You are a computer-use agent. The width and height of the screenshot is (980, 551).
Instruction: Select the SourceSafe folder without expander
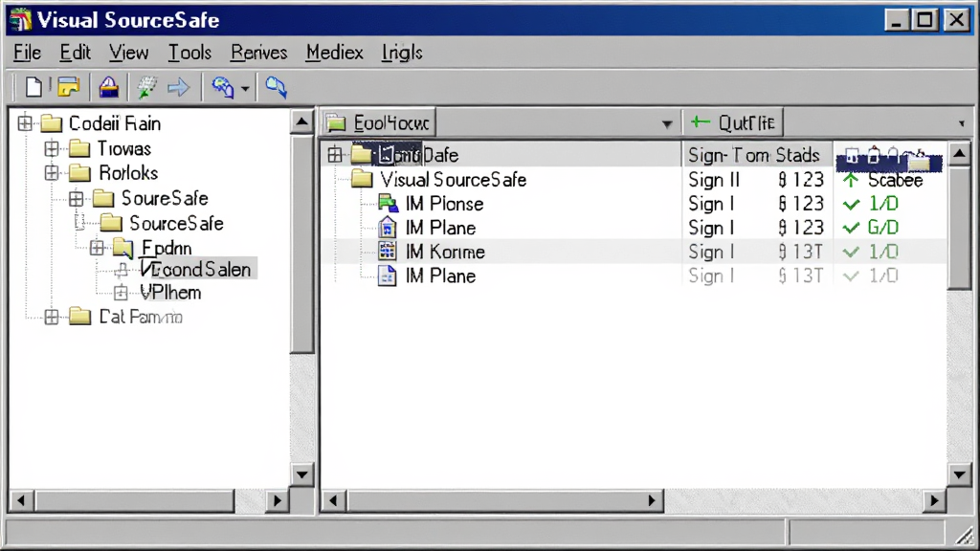(176, 224)
